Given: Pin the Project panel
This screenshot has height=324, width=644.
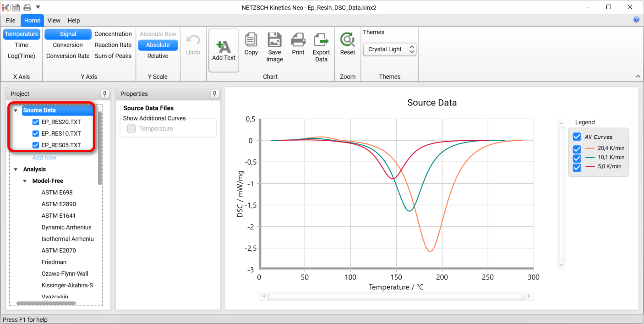Looking at the screenshot, I should 105,94.
